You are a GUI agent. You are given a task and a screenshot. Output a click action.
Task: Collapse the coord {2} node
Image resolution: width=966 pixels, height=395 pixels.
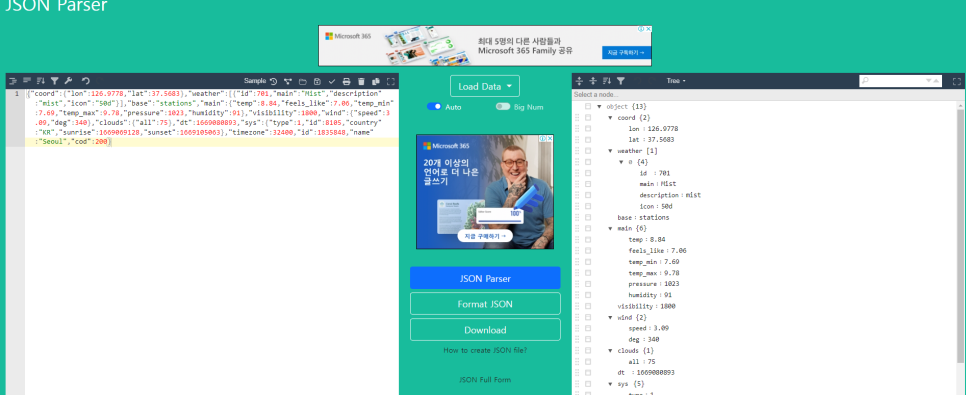pyautogui.click(x=610, y=118)
